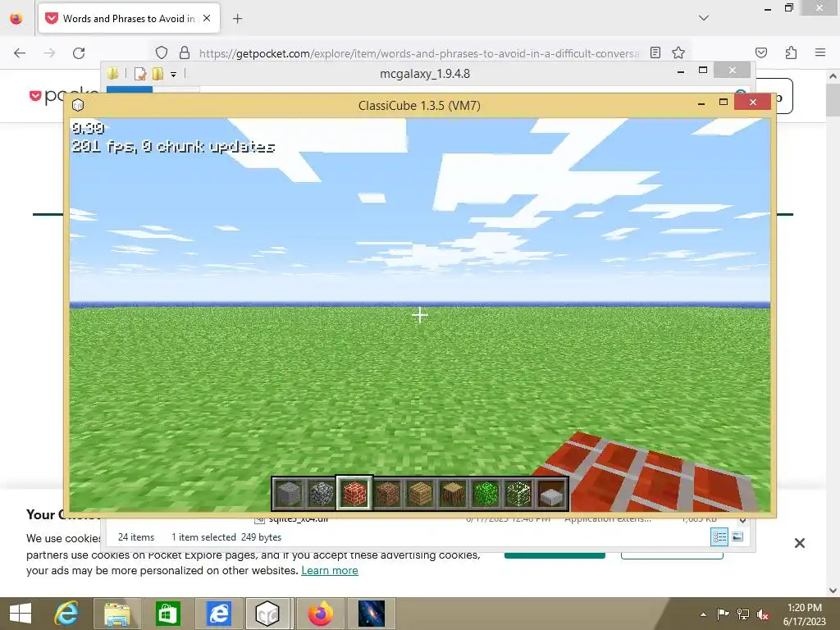
Task: Open Firefox extensions puzzle icon
Action: point(791,52)
